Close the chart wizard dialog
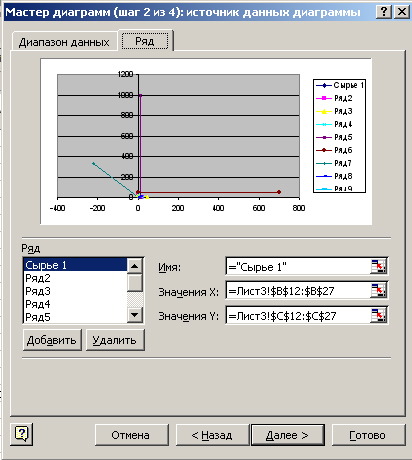Image resolution: width=412 pixels, height=460 pixels. pyautogui.click(x=402, y=12)
